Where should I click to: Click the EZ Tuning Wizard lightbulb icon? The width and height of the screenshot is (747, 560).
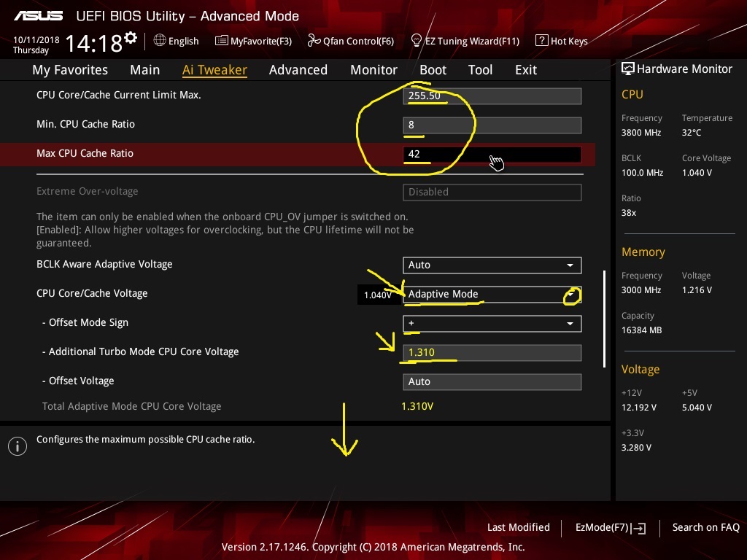(417, 41)
